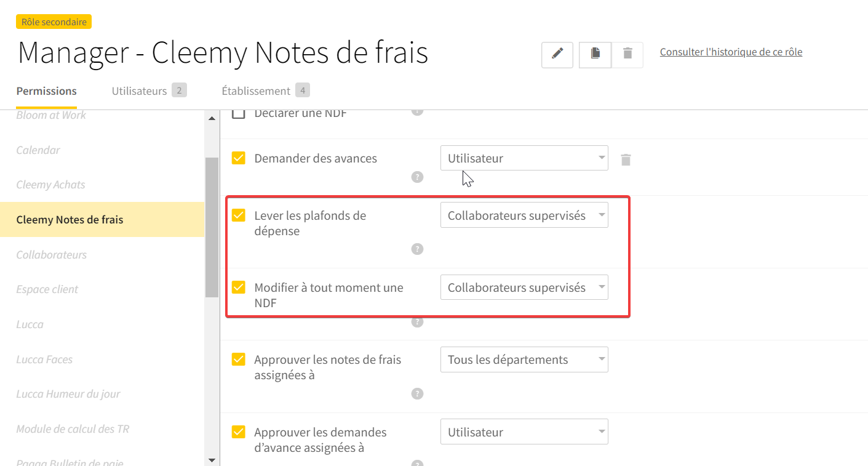Delete the Demander des avances permission row
Screen dimensions: 868x466
pos(626,160)
